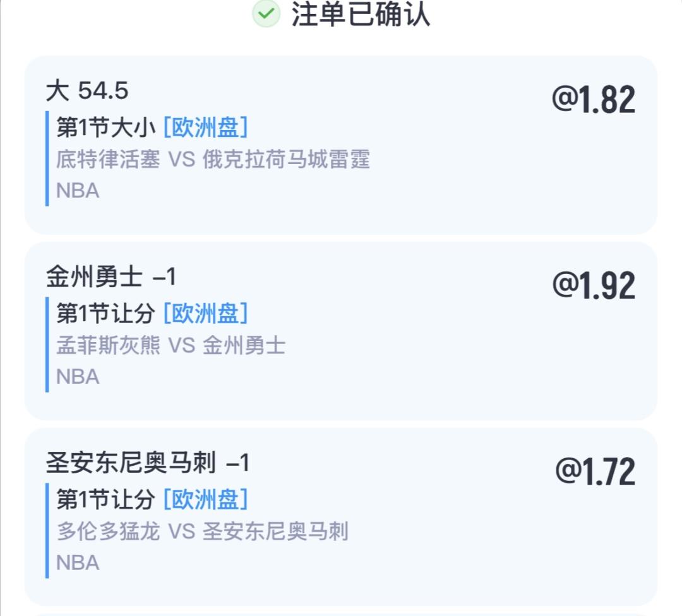Click the green confirmation checkmark icon
The image size is (682, 616).
click(x=266, y=14)
